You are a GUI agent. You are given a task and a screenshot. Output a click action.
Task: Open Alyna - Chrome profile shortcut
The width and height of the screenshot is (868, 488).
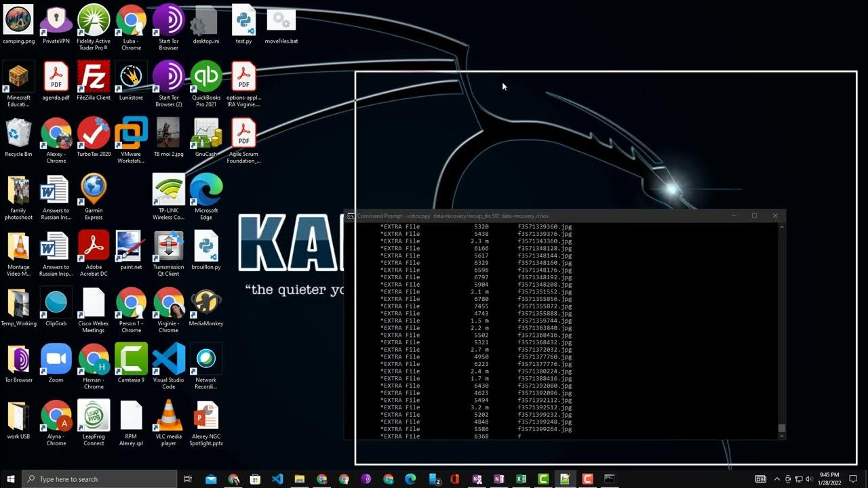click(56, 423)
